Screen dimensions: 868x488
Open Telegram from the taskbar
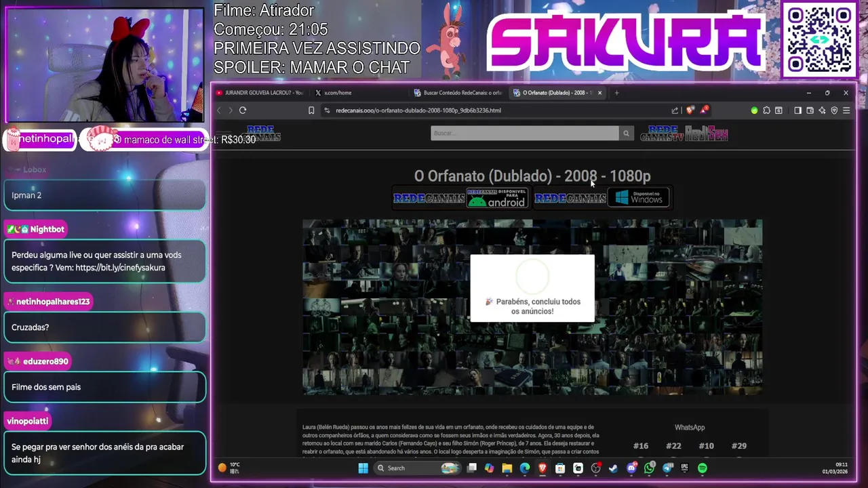click(x=667, y=468)
